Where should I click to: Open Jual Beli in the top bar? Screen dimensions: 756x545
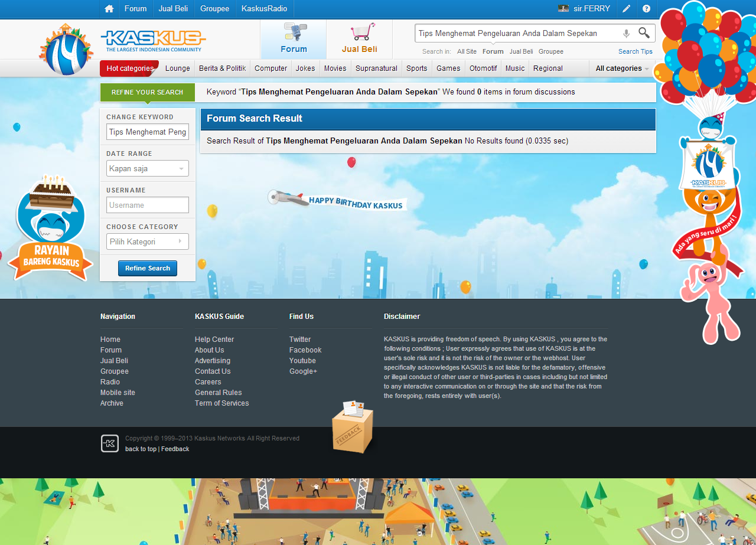[x=173, y=9]
